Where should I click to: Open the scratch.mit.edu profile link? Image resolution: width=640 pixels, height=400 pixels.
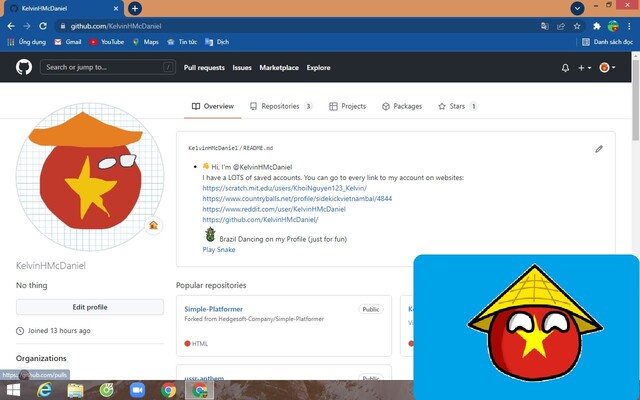pyautogui.click(x=284, y=188)
